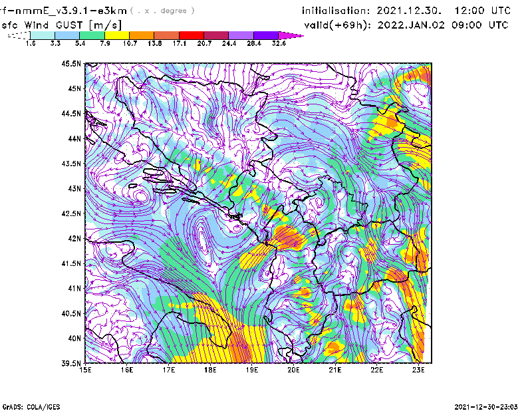Click the 44N latitude label
The image size is (532, 411).
click(74, 138)
